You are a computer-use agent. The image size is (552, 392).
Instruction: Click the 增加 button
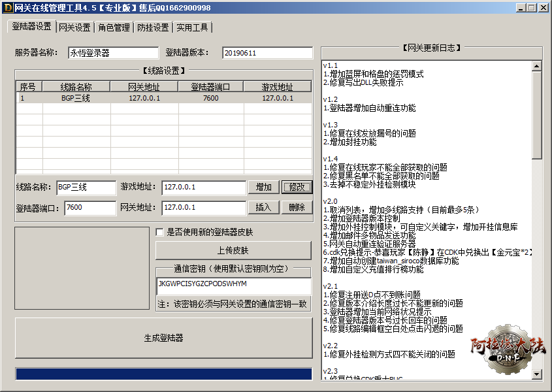pos(264,188)
